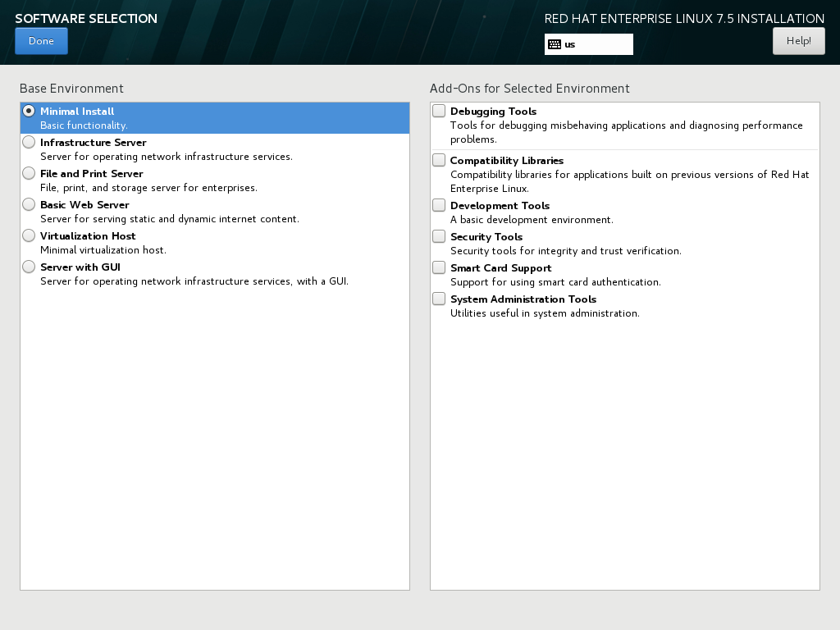Click the keyboard layout icon showing 'us'

557,43
